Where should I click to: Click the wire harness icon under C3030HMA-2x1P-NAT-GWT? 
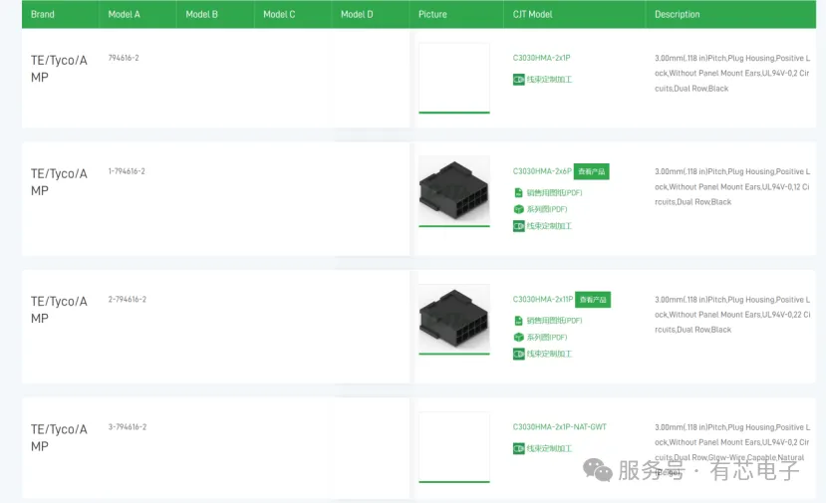coord(518,448)
